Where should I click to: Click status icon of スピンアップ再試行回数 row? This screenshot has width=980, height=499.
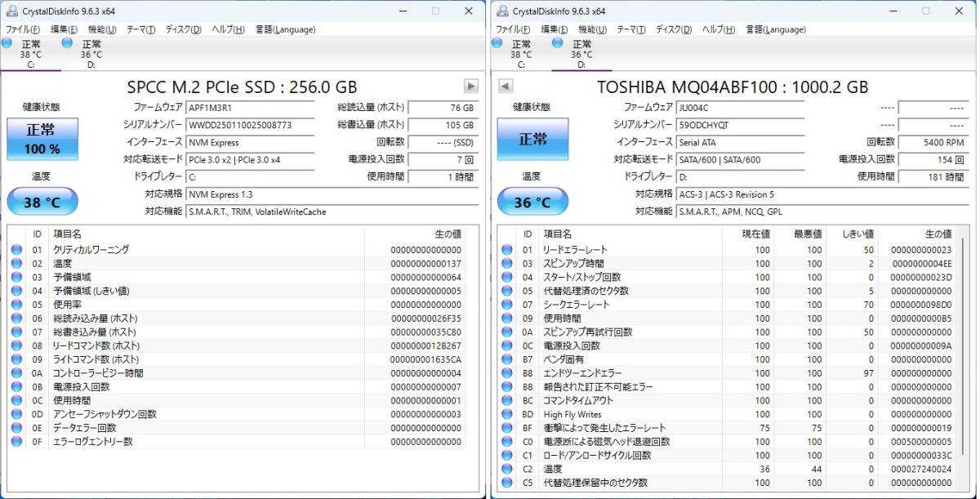[x=506, y=332]
